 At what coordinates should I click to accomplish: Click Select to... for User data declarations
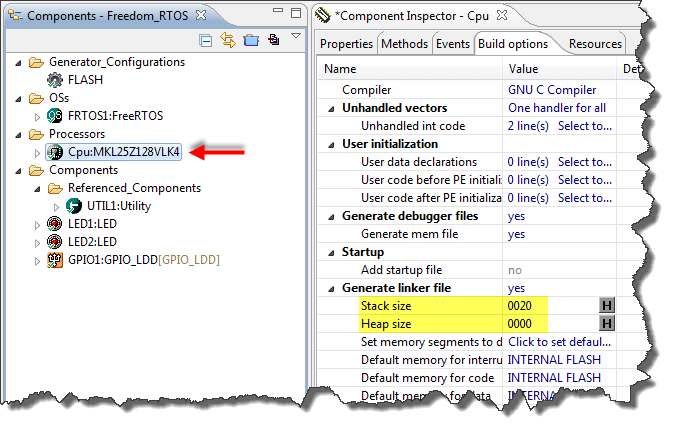coord(585,162)
